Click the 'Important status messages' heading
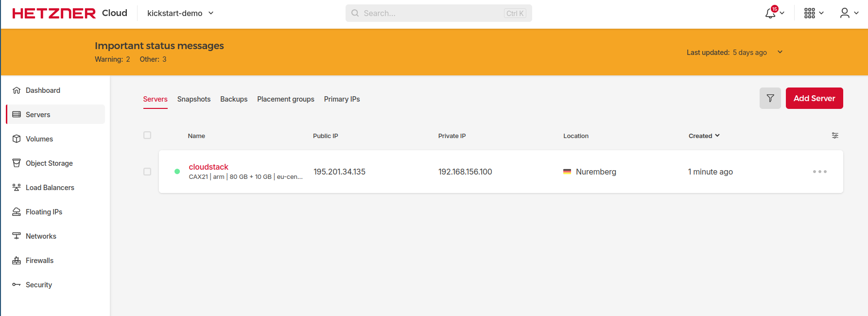This screenshot has height=316, width=868. [159, 46]
